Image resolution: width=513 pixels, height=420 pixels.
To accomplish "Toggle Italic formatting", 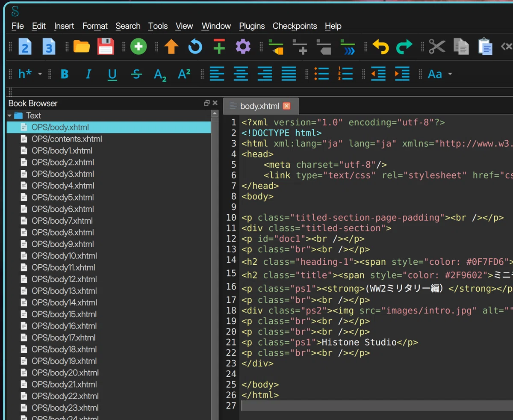I will 88,74.
